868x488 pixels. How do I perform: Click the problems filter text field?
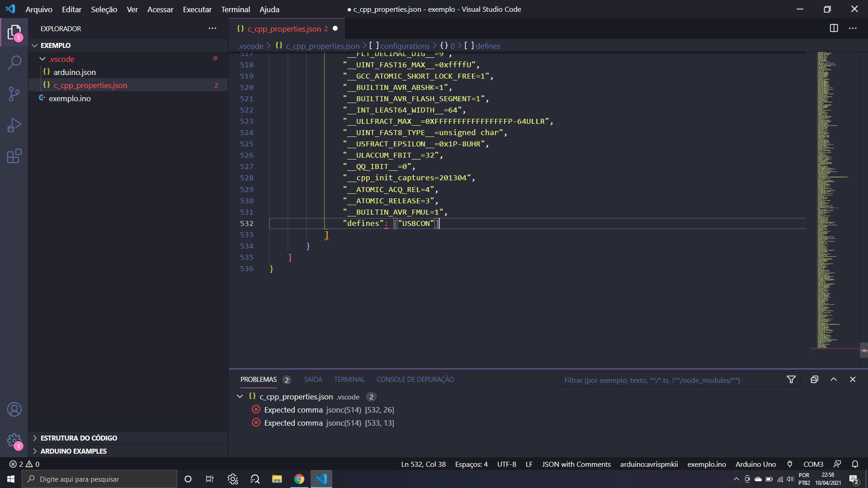[671, 380]
